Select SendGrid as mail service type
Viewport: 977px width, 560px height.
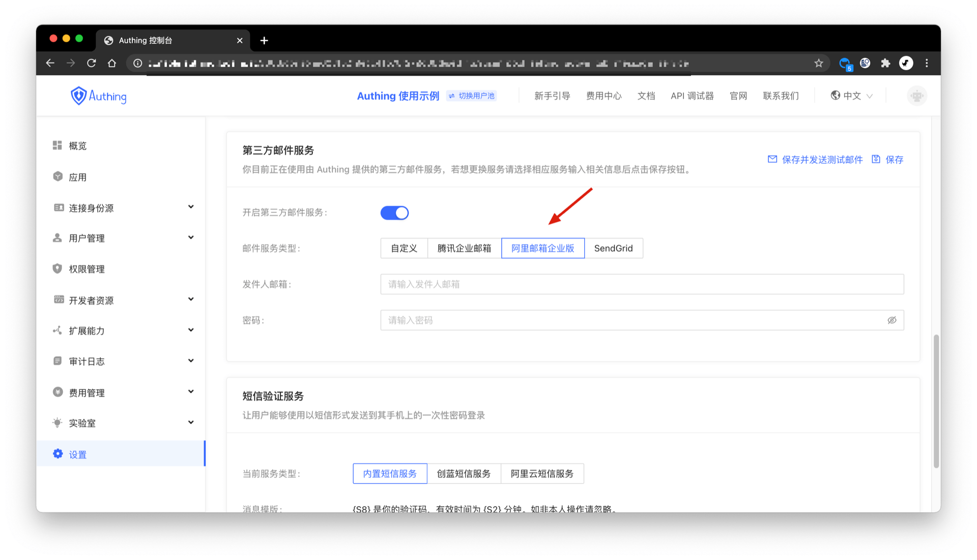click(613, 248)
